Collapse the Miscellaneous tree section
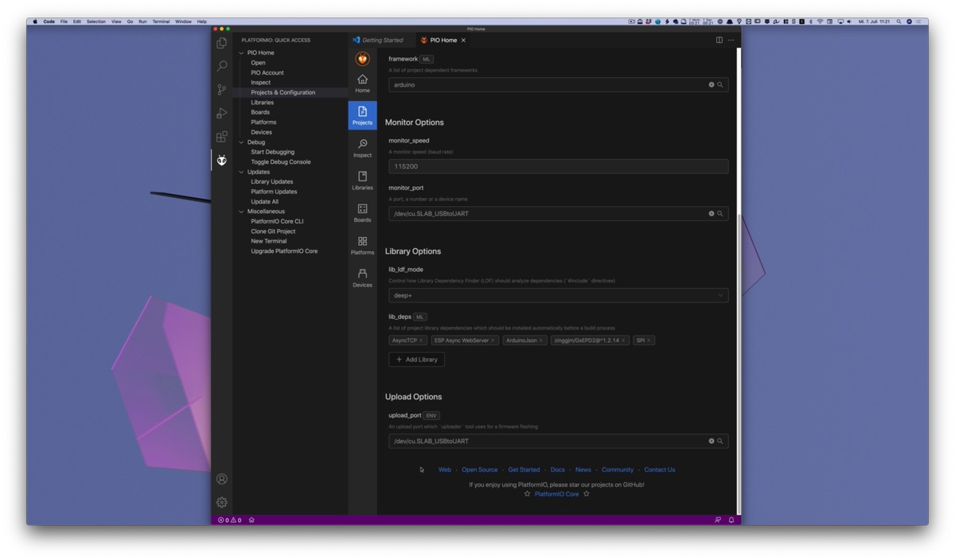This screenshot has width=955, height=560. pos(242,212)
